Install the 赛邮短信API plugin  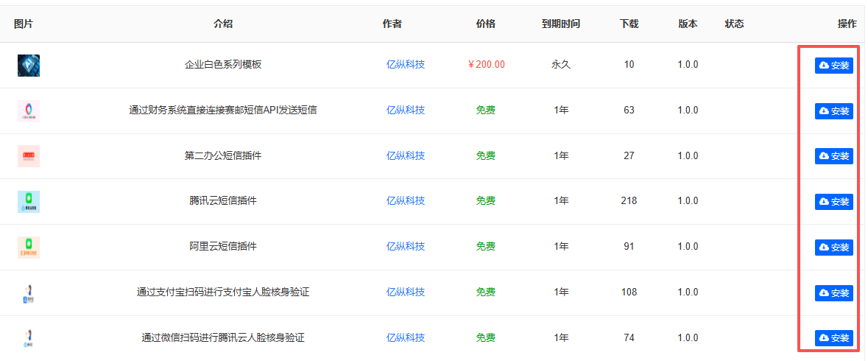pyautogui.click(x=833, y=111)
